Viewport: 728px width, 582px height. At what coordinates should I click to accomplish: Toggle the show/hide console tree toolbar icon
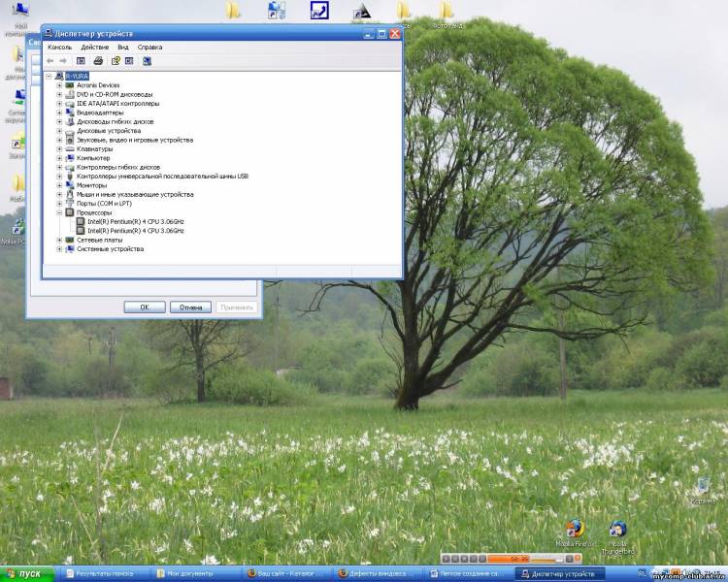click(x=81, y=61)
